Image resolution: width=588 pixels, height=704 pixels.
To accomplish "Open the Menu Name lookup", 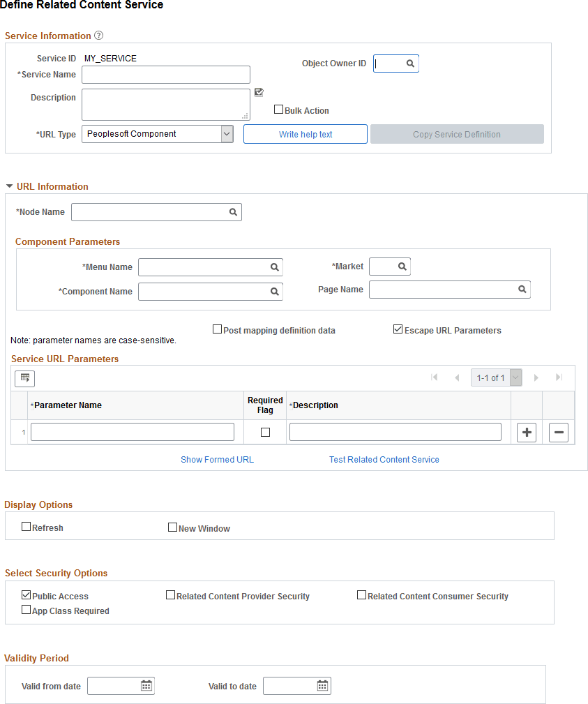I will pyautogui.click(x=274, y=267).
